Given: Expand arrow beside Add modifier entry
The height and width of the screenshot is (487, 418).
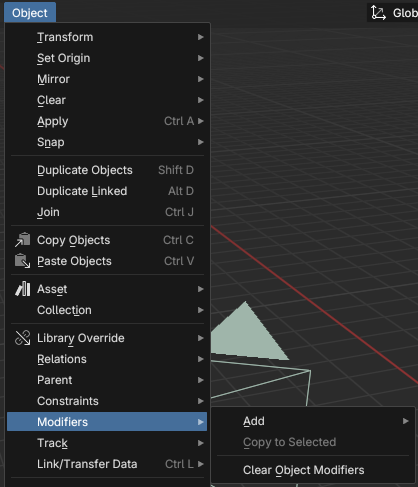Looking at the screenshot, I should pyautogui.click(x=406, y=421).
